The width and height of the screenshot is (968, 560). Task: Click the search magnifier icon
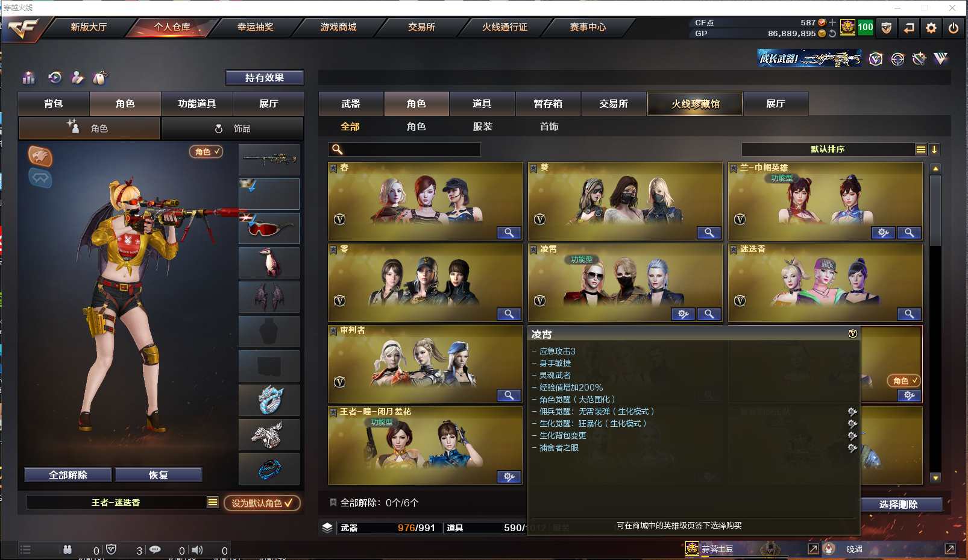[x=338, y=149]
